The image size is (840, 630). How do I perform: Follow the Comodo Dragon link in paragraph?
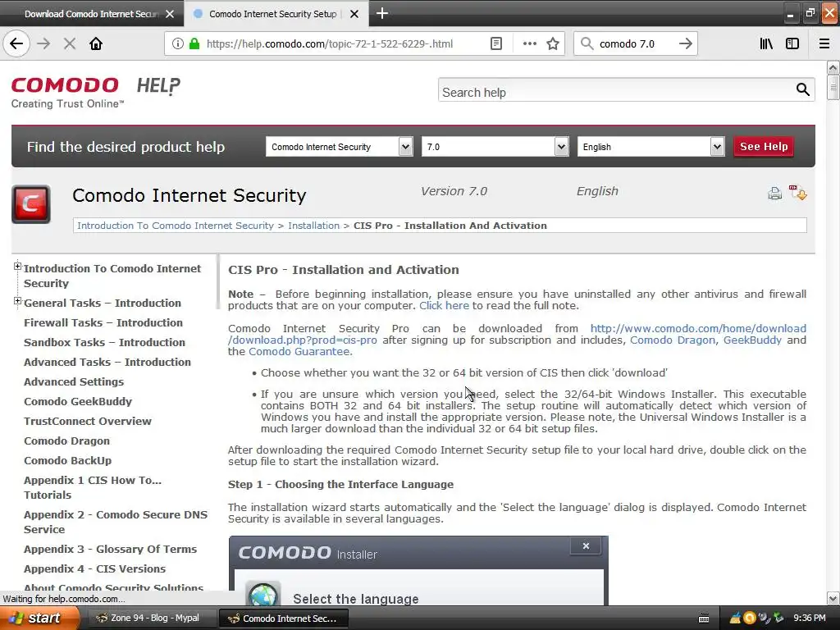click(x=673, y=340)
